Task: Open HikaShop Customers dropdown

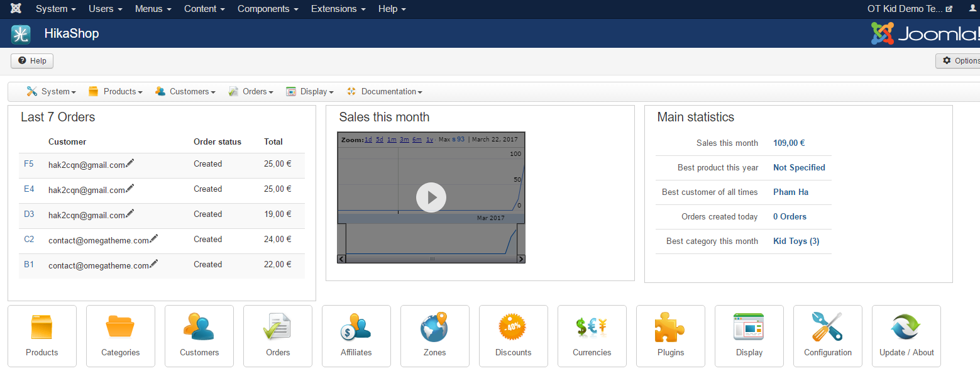Action: [x=185, y=91]
